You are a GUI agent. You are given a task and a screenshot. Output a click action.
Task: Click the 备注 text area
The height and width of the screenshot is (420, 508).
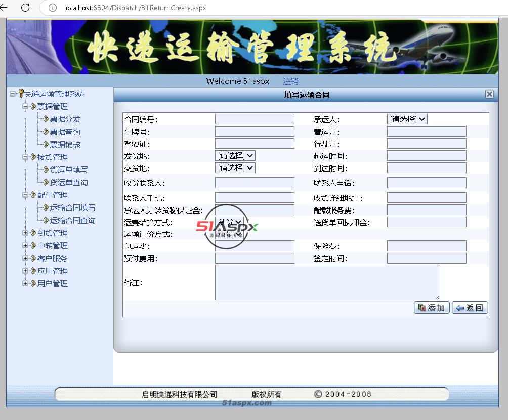[x=327, y=282]
